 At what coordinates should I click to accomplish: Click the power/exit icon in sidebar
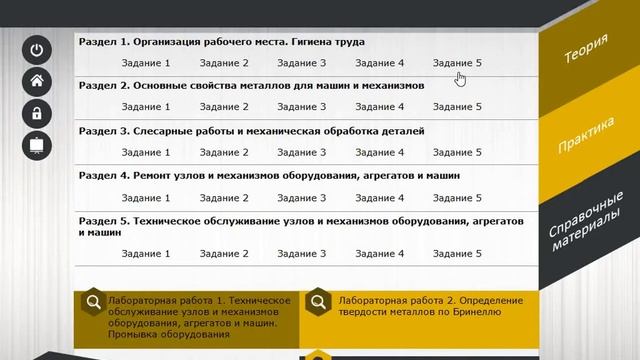pos(37,50)
